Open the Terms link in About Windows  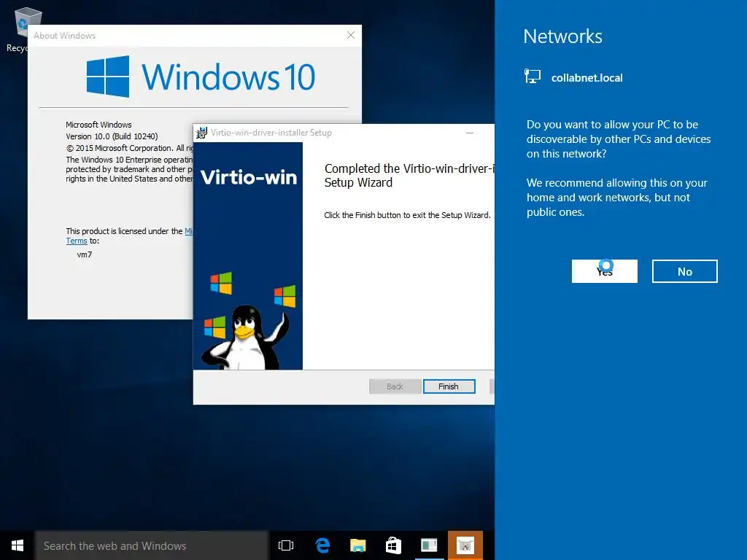click(76, 241)
